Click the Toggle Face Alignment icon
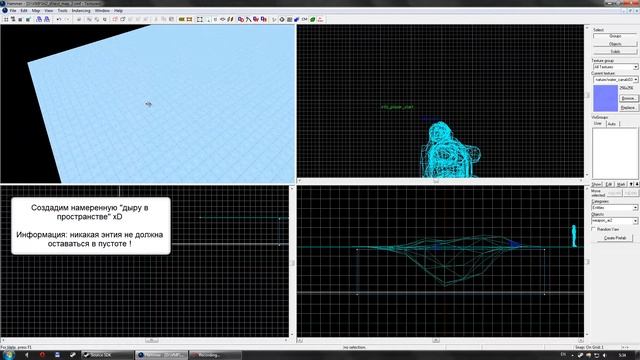This screenshot has width=640, height=360. coord(230,19)
